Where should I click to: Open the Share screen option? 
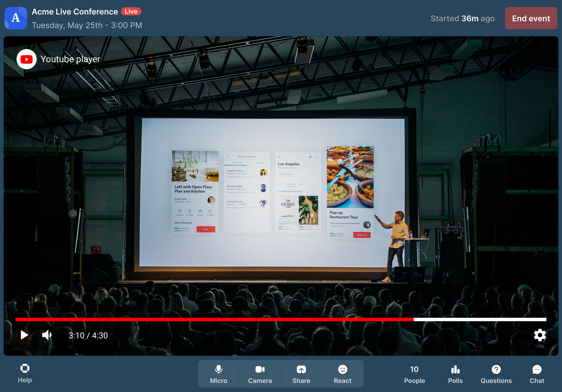pos(301,374)
